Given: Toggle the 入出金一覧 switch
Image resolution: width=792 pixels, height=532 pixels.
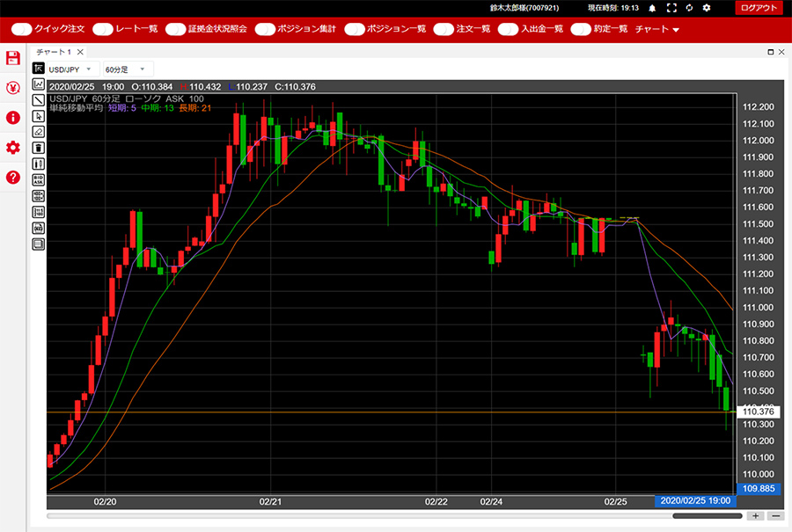Looking at the screenshot, I should click(508, 29).
